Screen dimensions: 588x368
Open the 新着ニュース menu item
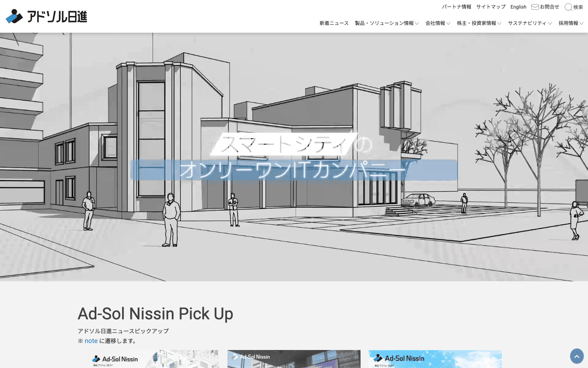coord(334,23)
